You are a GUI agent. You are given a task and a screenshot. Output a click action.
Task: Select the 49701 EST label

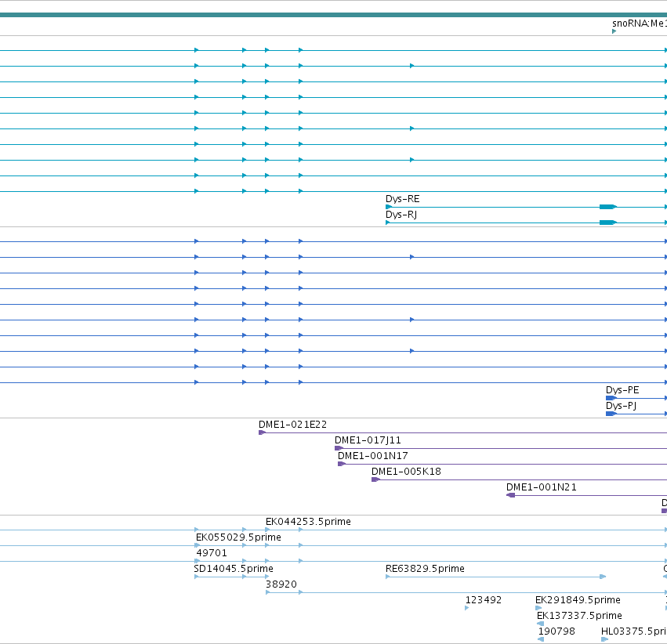212,553
